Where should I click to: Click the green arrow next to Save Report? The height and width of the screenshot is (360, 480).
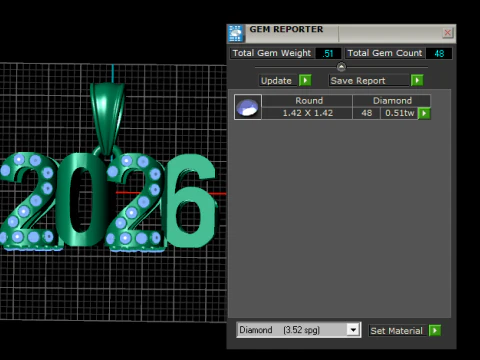(417, 80)
